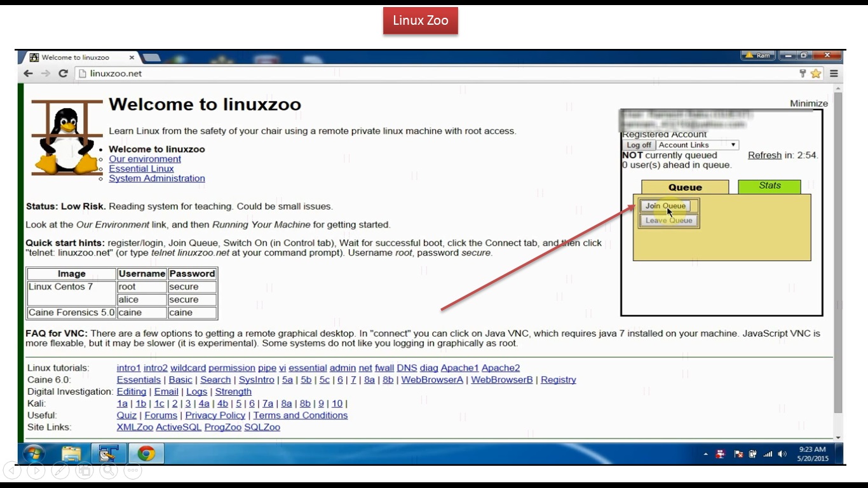
Task: Click Chrome icon in the taskbar
Action: tap(146, 454)
